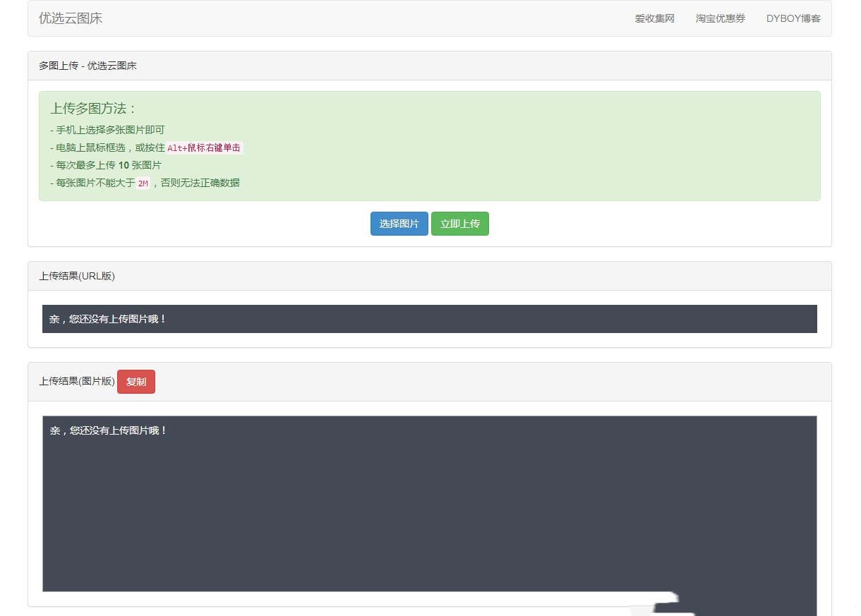Image resolution: width=861 pixels, height=616 pixels.
Task: Click inside the URL版 result box
Action: (x=429, y=319)
